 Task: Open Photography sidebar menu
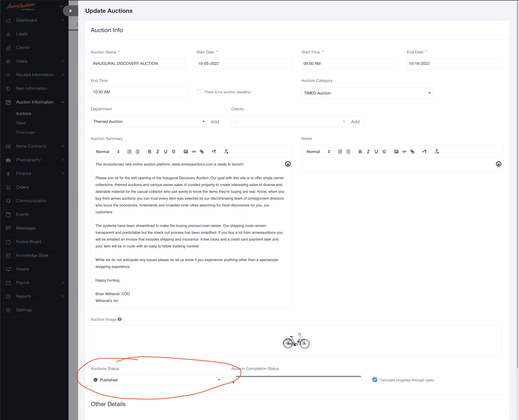coord(28,160)
